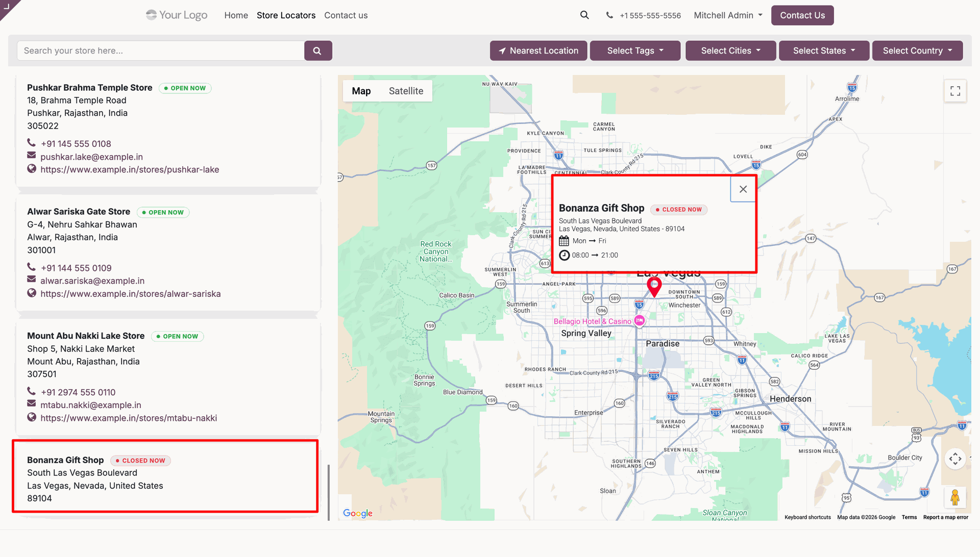
Task: Open the map Terms link
Action: click(909, 517)
